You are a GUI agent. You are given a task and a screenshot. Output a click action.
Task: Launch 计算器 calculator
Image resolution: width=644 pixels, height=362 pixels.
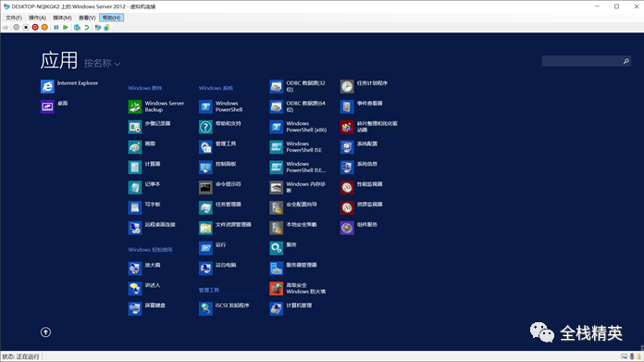coord(144,167)
